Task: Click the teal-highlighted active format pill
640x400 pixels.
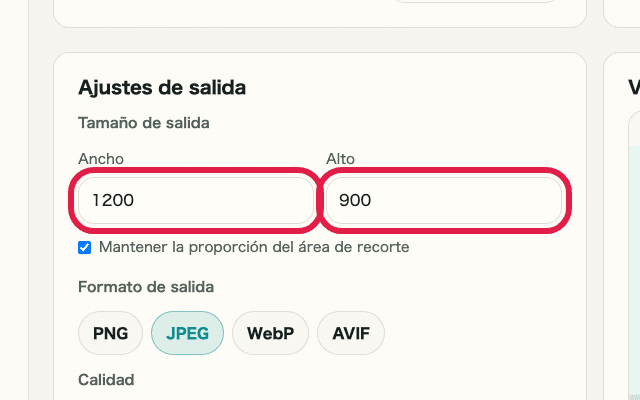Action: coord(187,334)
